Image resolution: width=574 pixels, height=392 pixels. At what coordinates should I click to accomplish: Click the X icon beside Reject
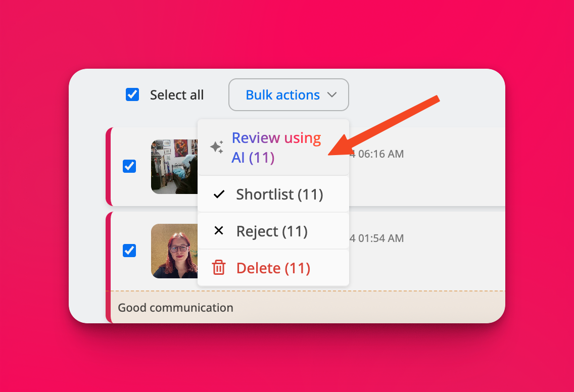(x=219, y=231)
